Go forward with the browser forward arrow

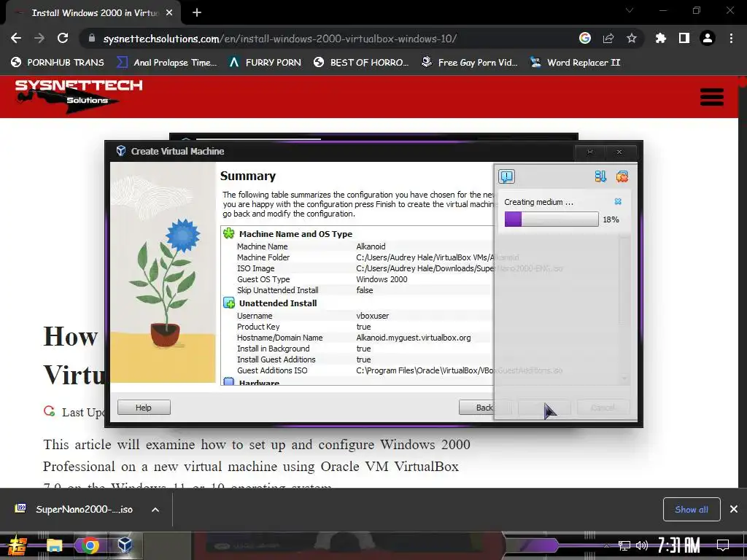click(x=39, y=38)
